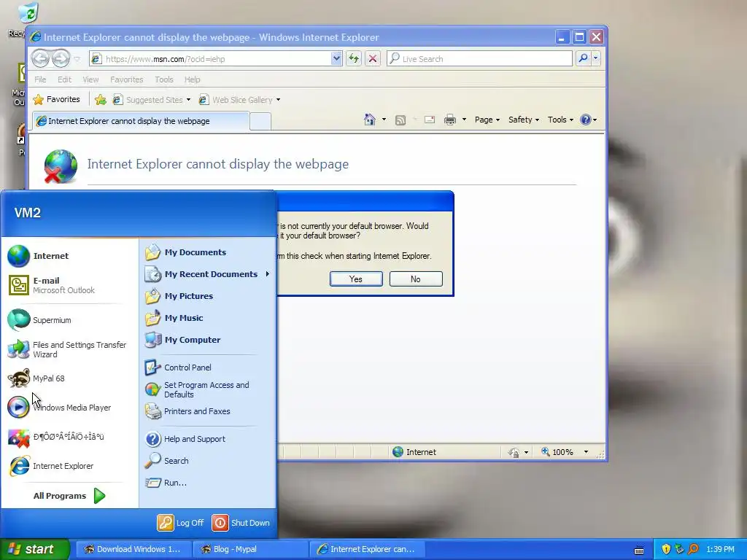
Task: Open the Tools dropdown in command bar
Action: coord(560,120)
